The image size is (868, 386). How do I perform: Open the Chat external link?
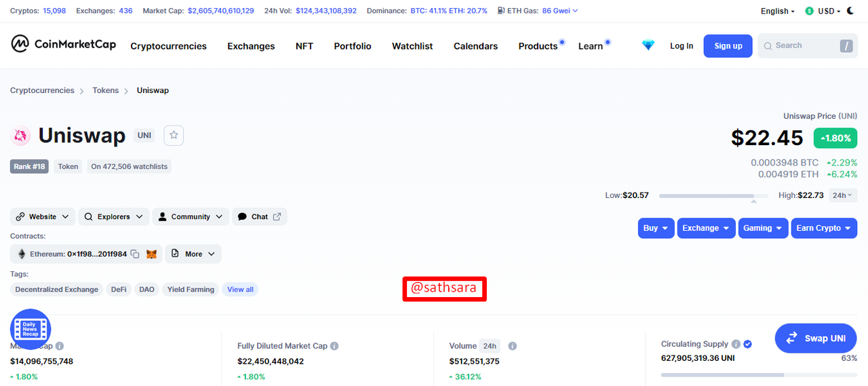(x=260, y=216)
